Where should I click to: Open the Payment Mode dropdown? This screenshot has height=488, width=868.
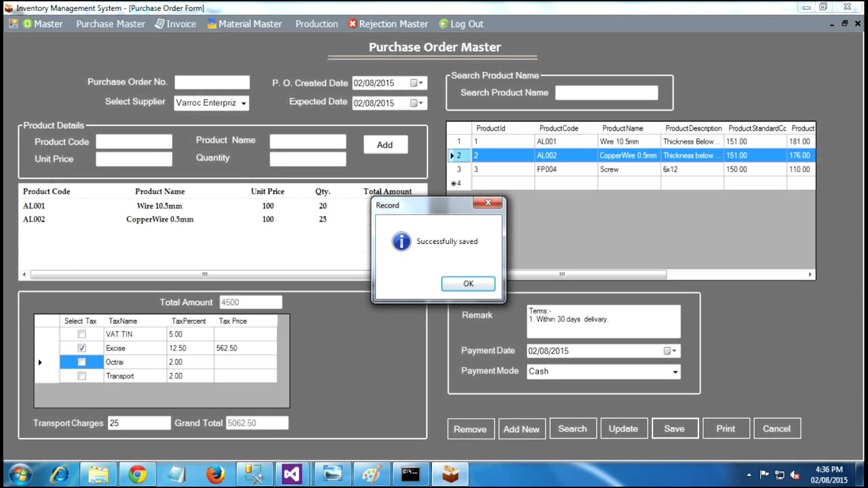tap(675, 371)
